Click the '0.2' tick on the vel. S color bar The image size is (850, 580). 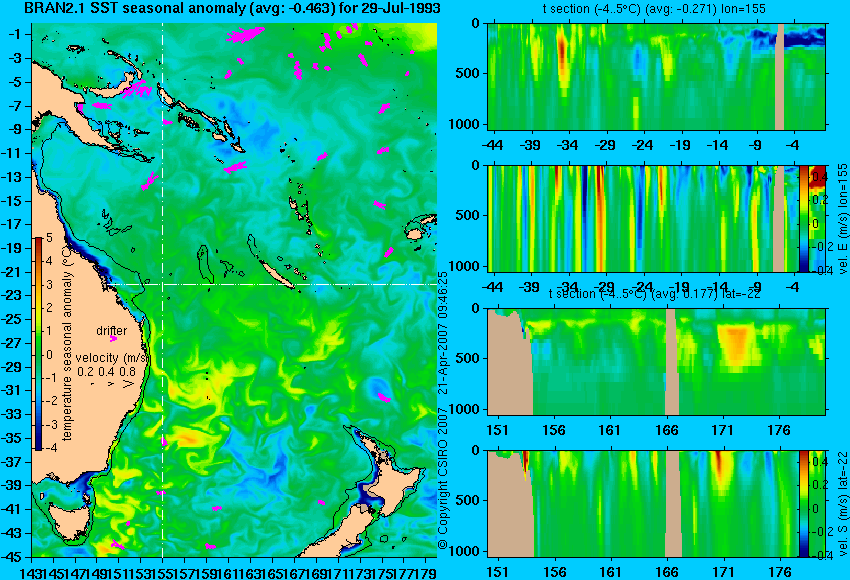tap(819, 485)
